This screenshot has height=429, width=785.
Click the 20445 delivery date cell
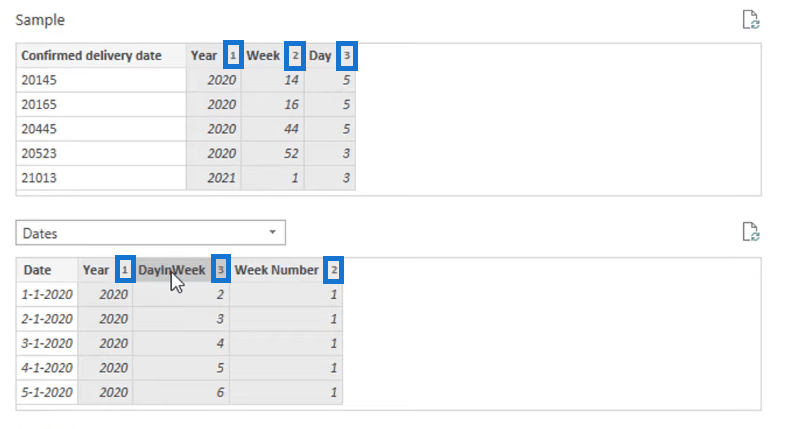pos(101,129)
